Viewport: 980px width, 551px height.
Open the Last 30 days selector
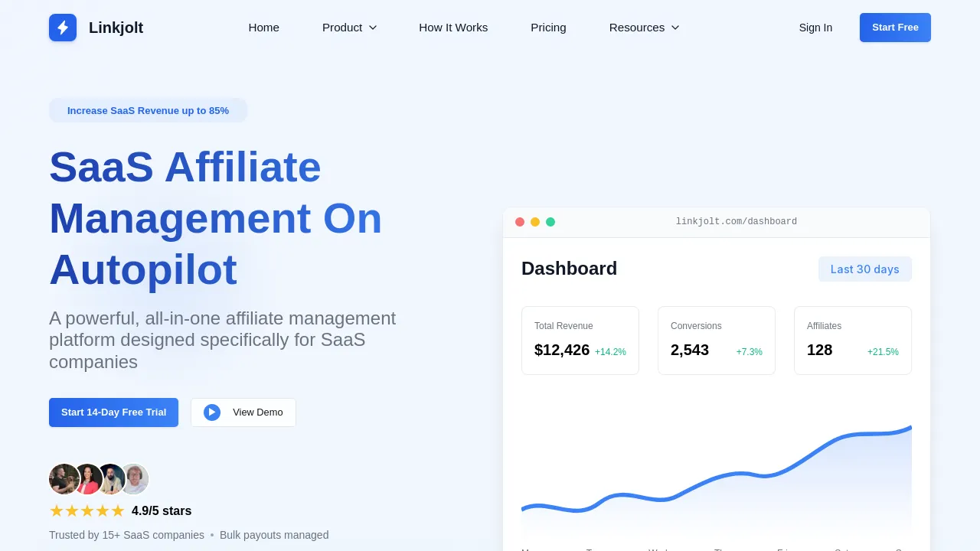tap(865, 269)
